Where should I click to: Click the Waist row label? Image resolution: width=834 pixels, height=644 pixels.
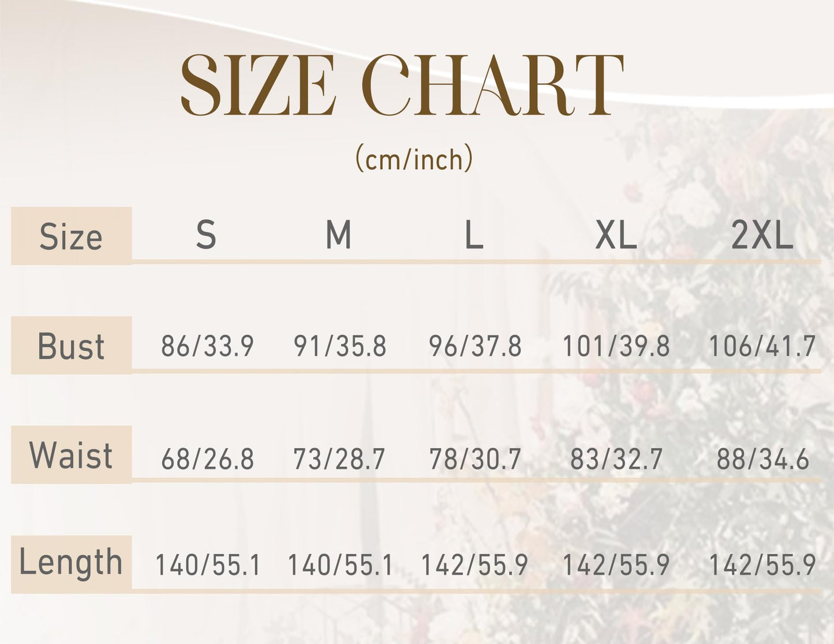pos(71,455)
